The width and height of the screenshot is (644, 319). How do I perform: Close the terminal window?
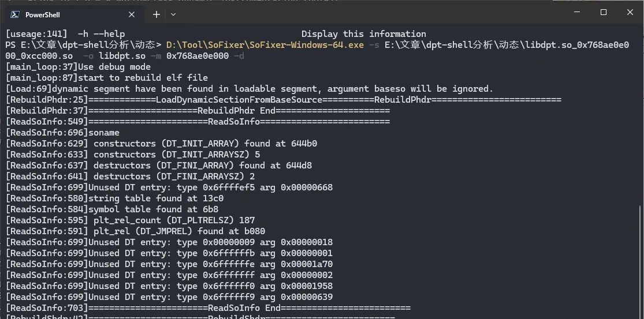[x=630, y=12]
